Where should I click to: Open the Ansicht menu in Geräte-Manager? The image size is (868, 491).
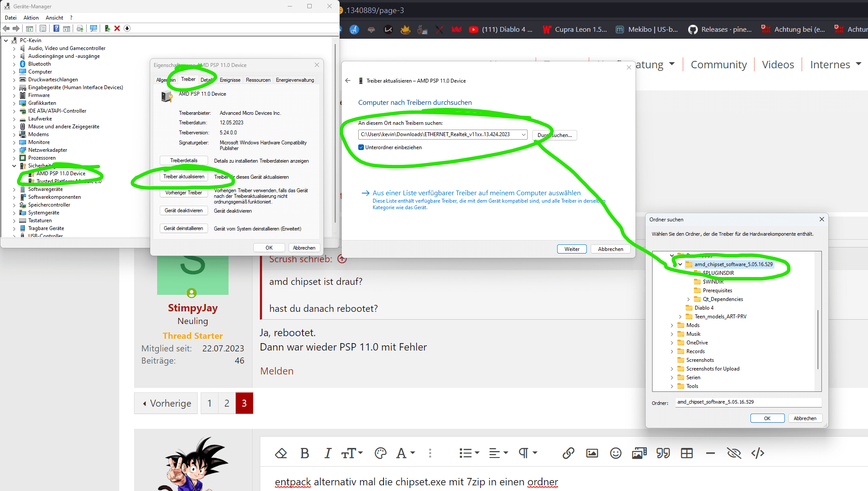[x=54, y=18]
